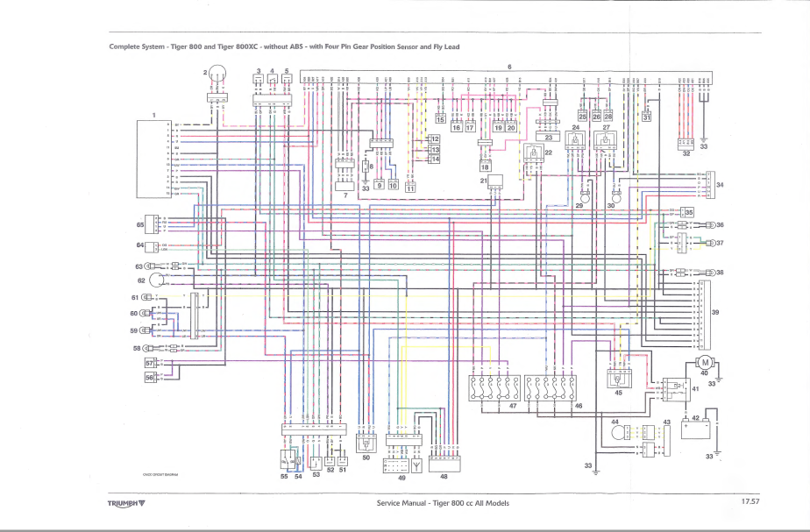This screenshot has width=810, height=532.
Task: Click the connector labeled 48
Action: click(444, 464)
